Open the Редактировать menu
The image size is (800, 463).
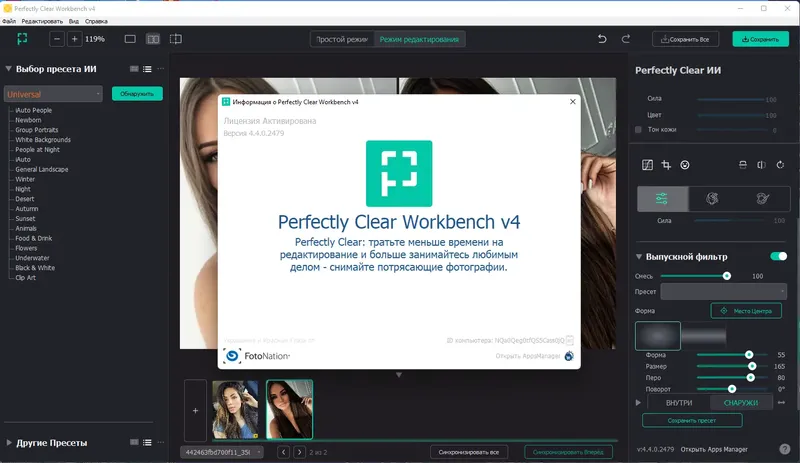[x=42, y=21]
